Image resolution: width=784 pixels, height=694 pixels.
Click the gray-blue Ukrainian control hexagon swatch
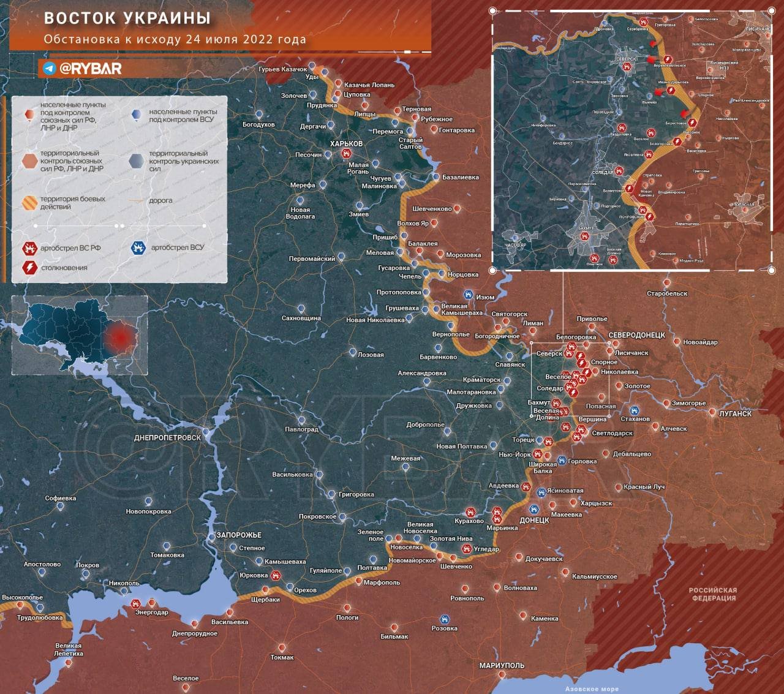click(x=137, y=161)
